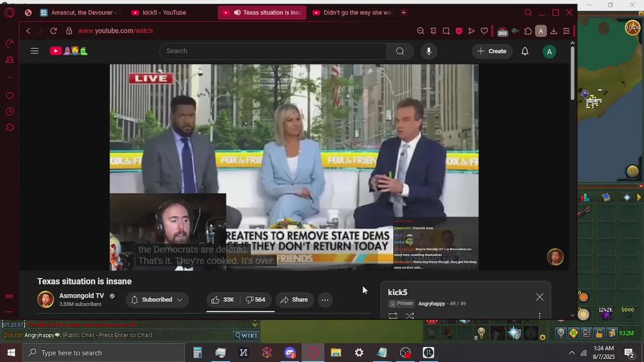Open the Asmongold TV channel avatar

pos(45,299)
